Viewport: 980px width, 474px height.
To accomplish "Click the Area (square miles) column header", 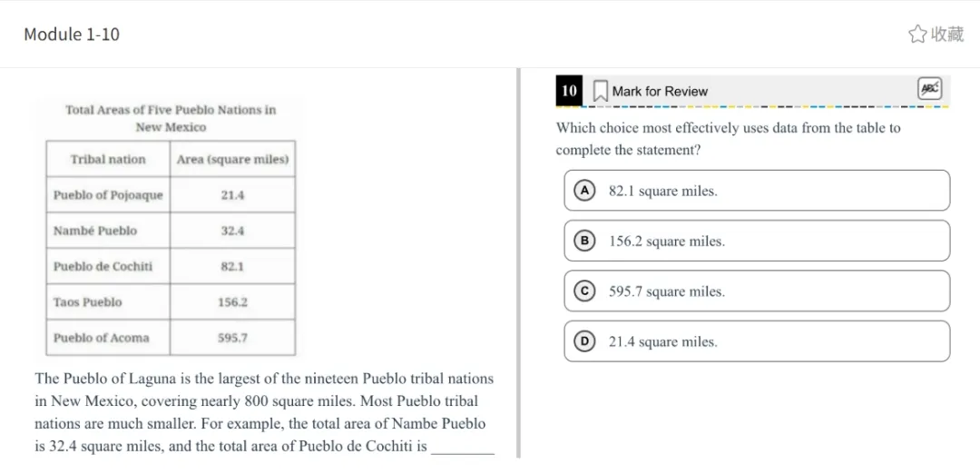I will 232,160.
